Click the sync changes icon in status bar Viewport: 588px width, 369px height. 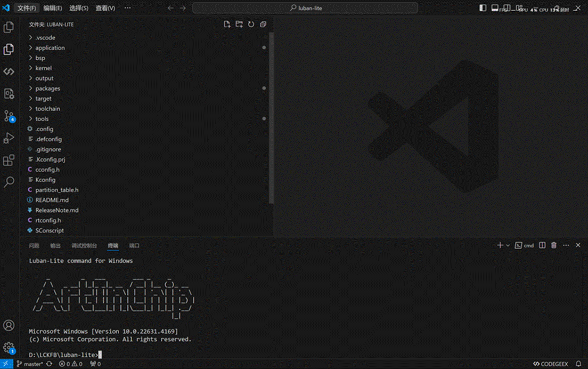coord(49,364)
